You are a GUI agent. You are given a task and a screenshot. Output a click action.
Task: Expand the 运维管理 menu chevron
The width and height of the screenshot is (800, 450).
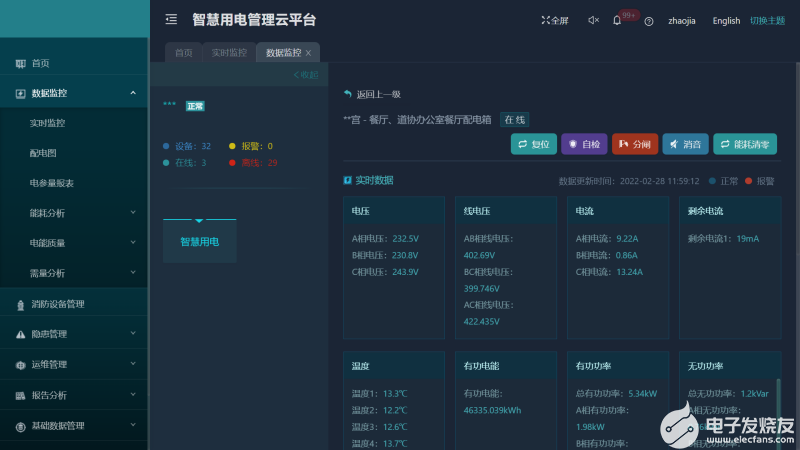tap(133, 364)
